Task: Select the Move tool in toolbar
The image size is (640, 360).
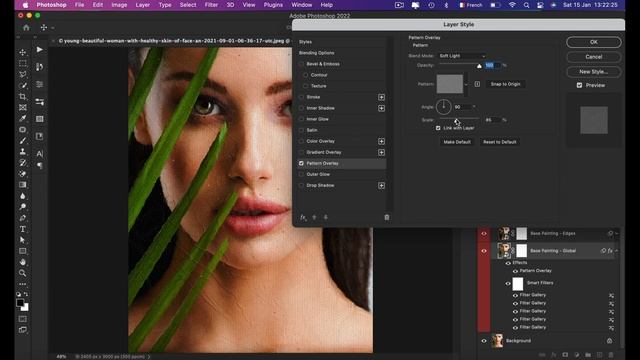Action: point(22,52)
